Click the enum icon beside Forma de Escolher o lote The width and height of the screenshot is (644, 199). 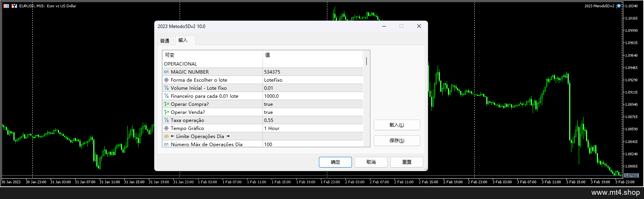pyautogui.click(x=166, y=80)
